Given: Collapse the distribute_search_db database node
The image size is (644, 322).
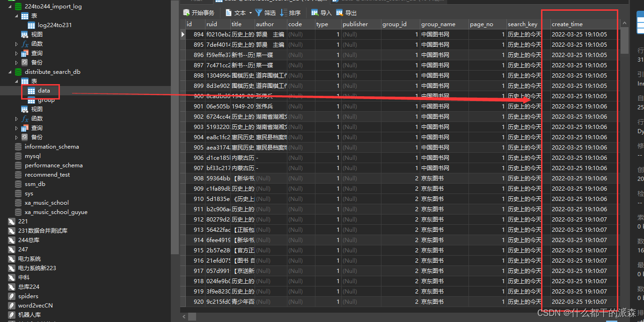Looking at the screenshot, I should click(10, 72).
